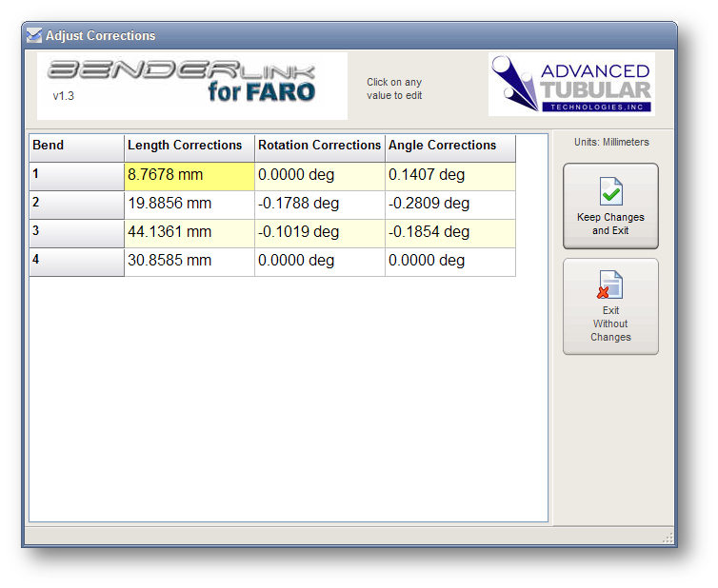
Task: Select the 19.8856 mm length correction cell
Action: pos(189,204)
